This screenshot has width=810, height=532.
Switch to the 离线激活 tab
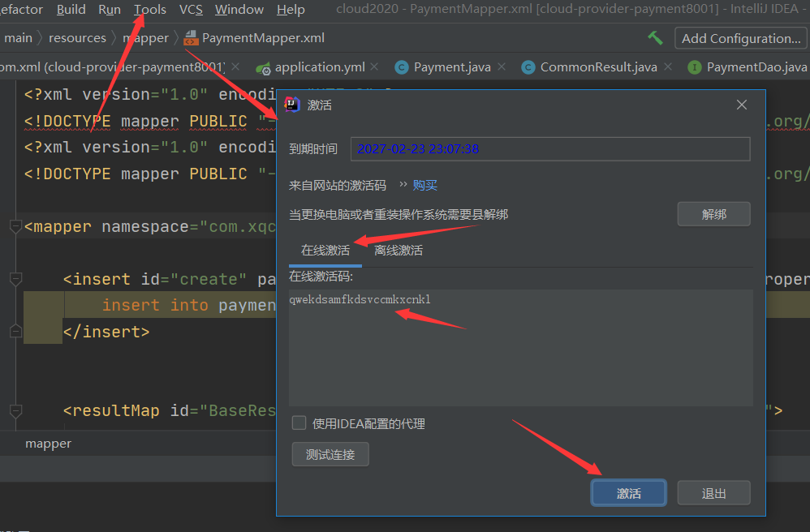coord(398,250)
